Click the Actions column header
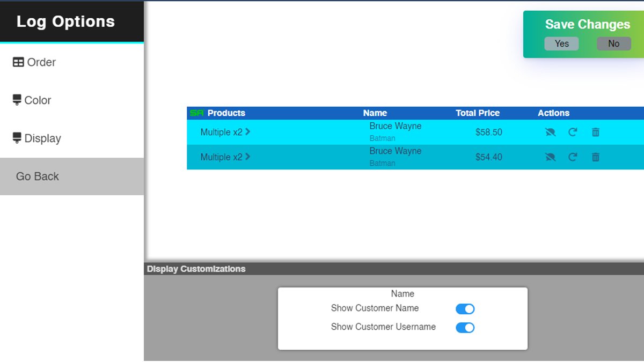 [554, 113]
